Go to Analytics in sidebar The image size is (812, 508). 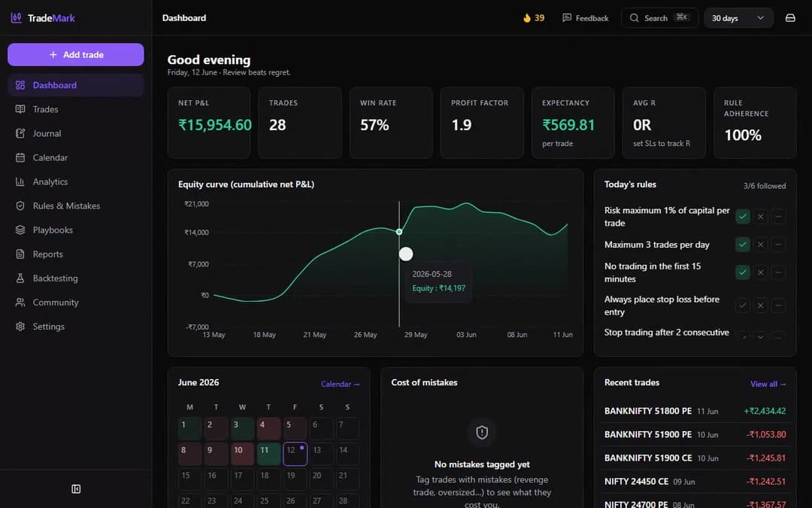76,181
